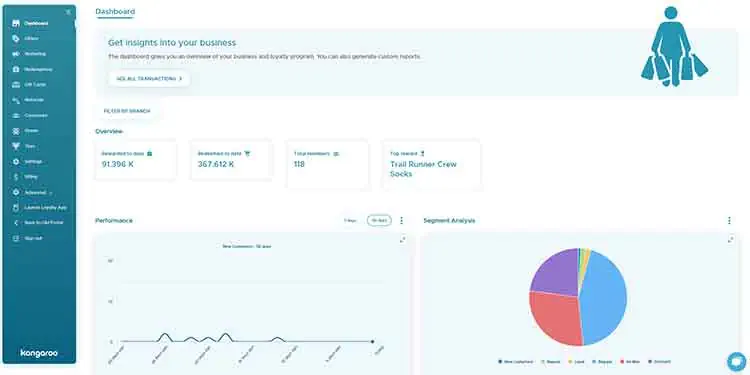Go to Customers in the sidebar

[35, 115]
